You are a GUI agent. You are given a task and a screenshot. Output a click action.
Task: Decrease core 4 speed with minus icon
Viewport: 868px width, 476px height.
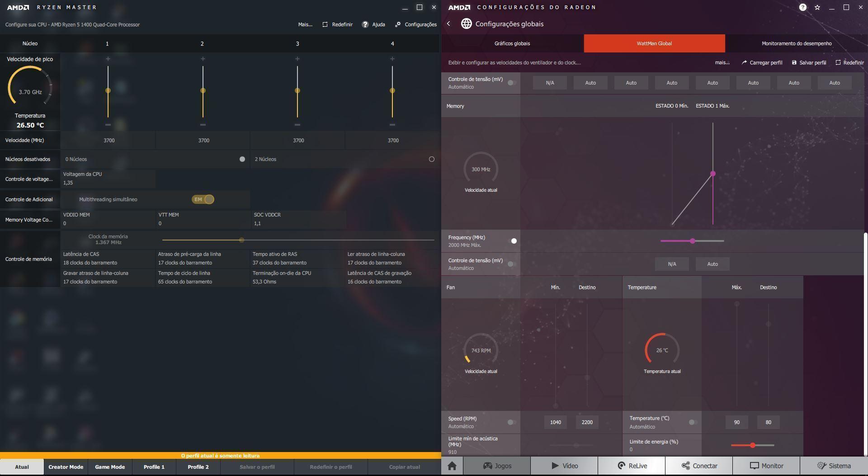pos(392,124)
